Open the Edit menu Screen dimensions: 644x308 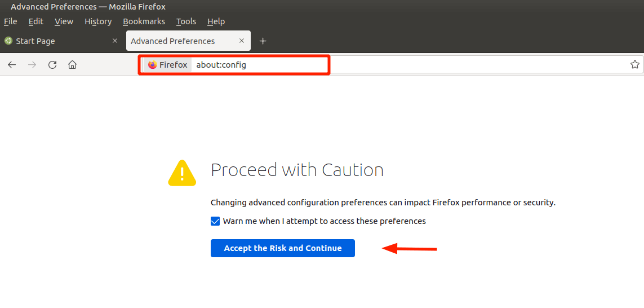pos(36,21)
